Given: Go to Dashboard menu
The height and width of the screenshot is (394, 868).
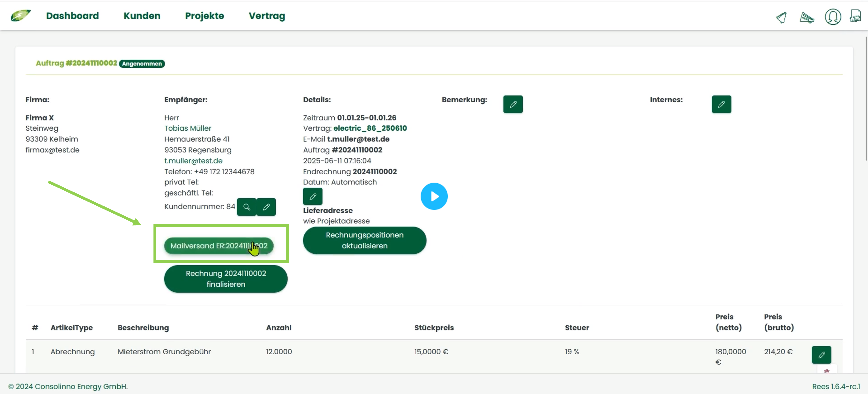Looking at the screenshot, I should [x=72, y=16].
